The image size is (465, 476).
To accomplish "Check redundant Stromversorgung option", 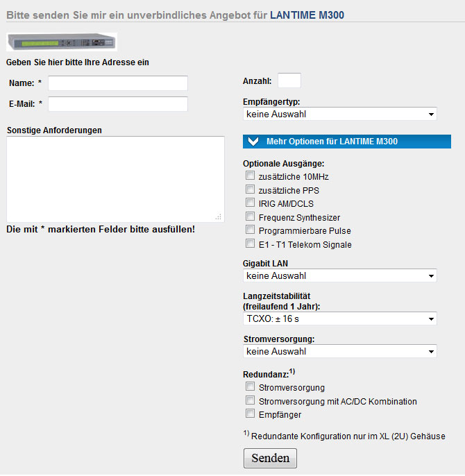I will [x=251, y=386].
